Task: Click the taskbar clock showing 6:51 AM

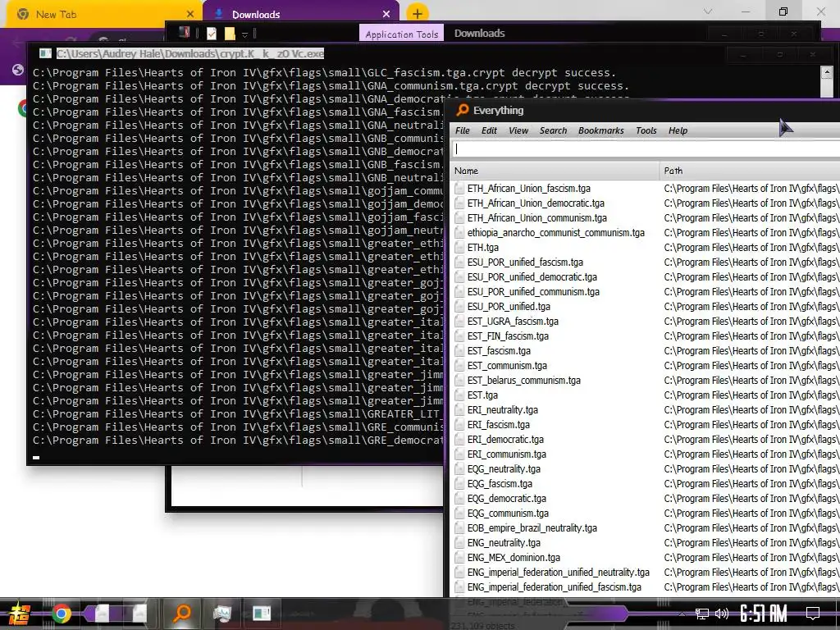Action: tap(764, 613)
